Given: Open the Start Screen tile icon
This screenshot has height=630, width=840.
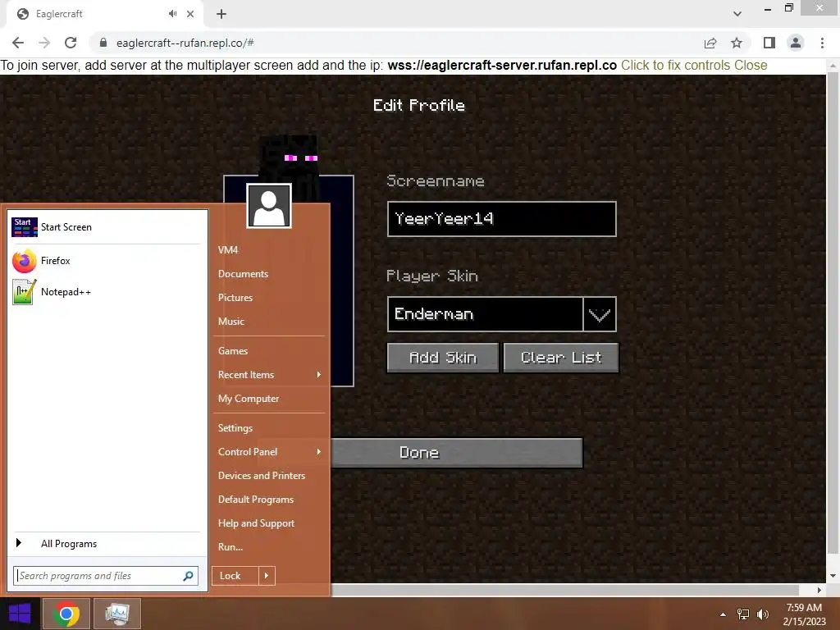Looking at the screenshot, I should 24,227.
